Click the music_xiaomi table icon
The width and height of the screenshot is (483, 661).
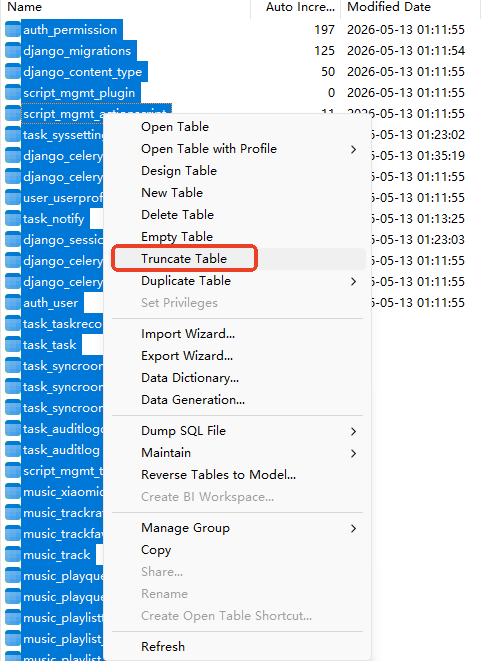[13, 492]
